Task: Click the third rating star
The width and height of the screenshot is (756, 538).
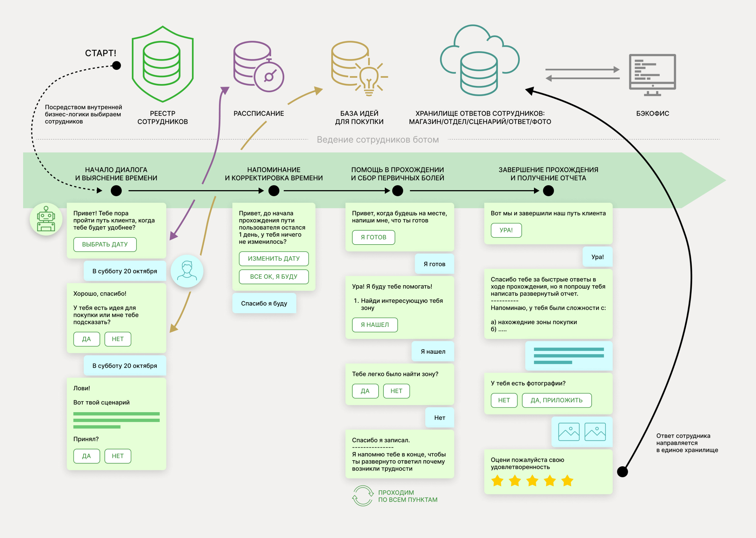Action: click(532, 480)
